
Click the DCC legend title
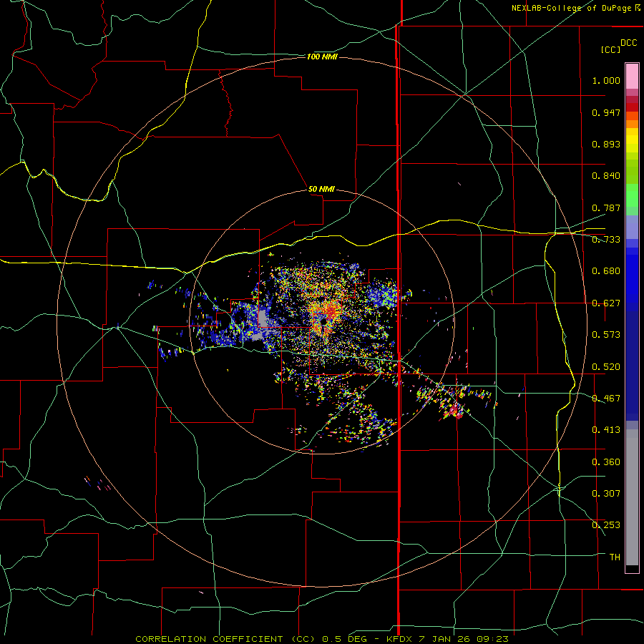[628, 43]
